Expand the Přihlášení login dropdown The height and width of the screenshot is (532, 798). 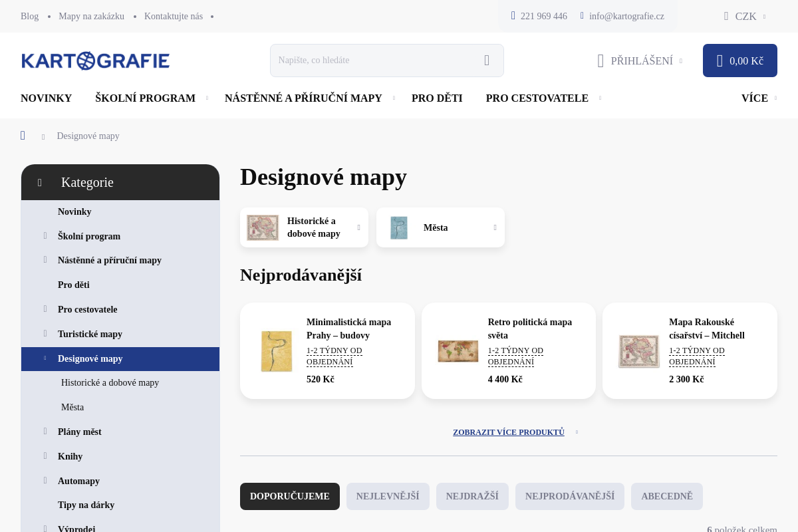click(681, 61)
